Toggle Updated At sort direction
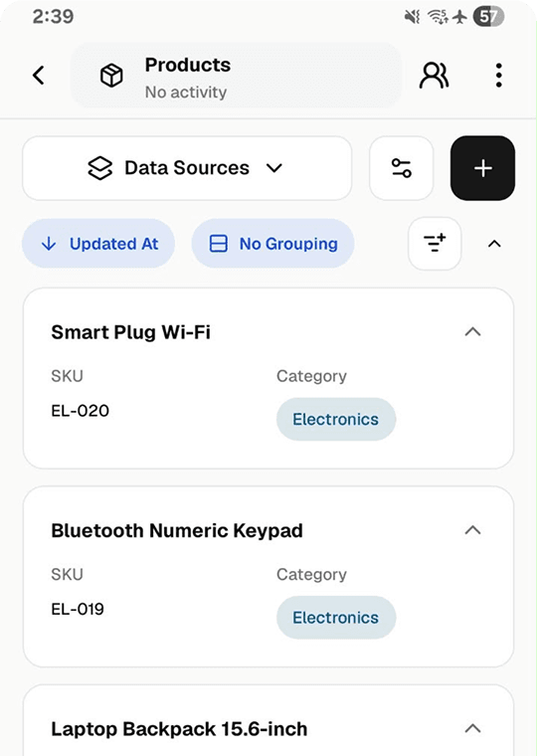537x756 pixels. point(98,244)
